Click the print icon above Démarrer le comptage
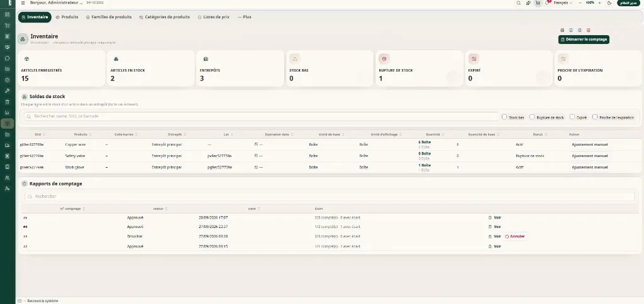644x304 pixels. click(x=562, y=30)
